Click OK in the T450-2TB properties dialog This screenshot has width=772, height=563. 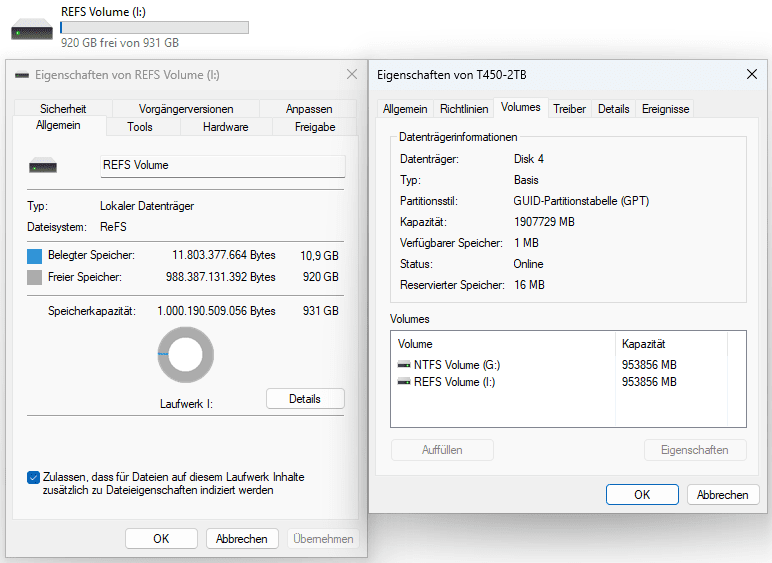click(x=642, y=494)
